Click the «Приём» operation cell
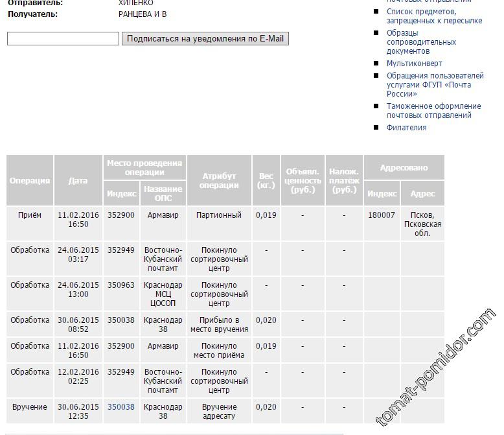Image resolution: width=504 pixels, height=435 pixels. [x=30, y=215]
